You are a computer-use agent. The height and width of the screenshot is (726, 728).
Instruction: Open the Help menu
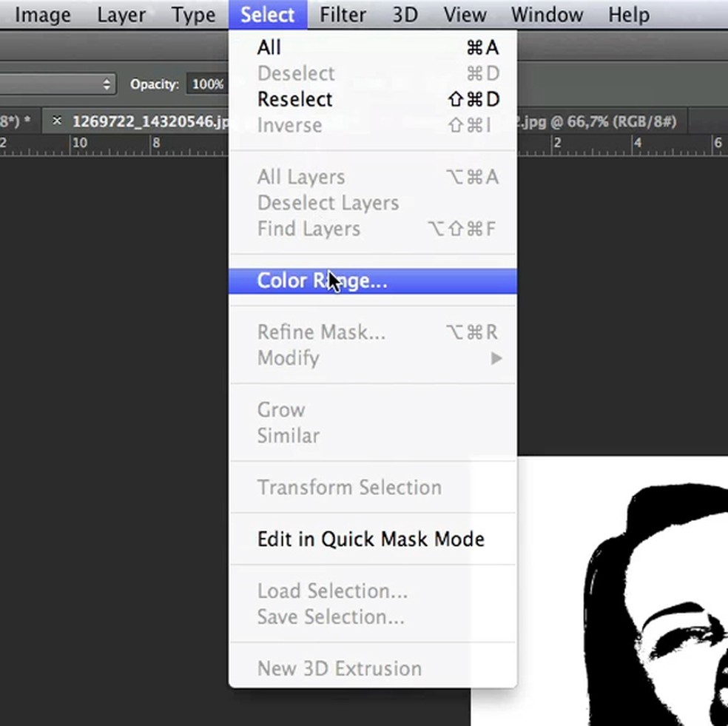tap(629, 15)
